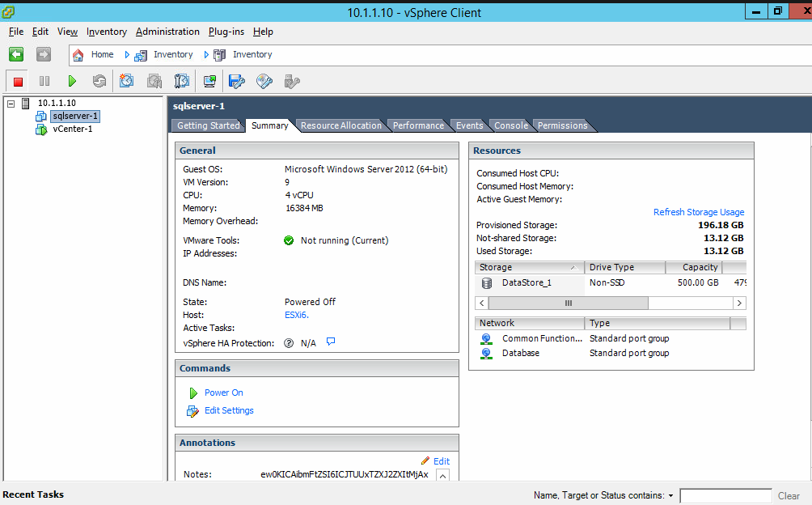Viewport: 812px width, 505px height.
Task: Click the VMware Tools green status icon
Action: tap(289, 240)
